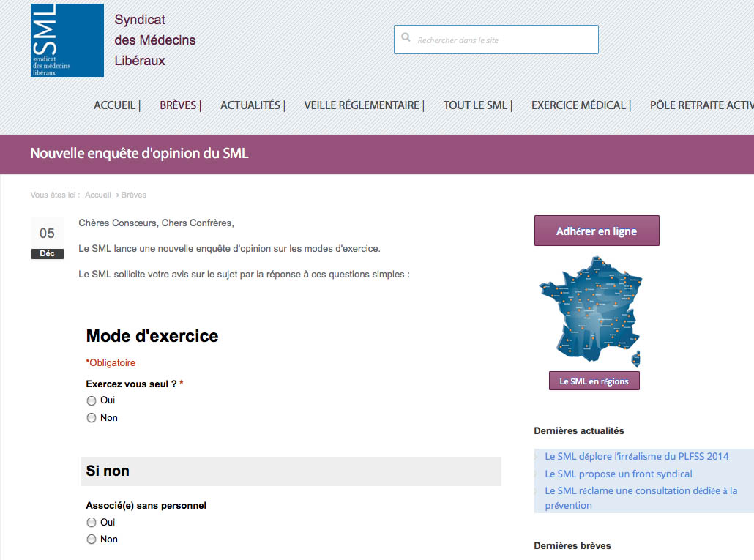Open Exercice Médical menu
Viewport: 754px width, 560px height.
point(578,105)
